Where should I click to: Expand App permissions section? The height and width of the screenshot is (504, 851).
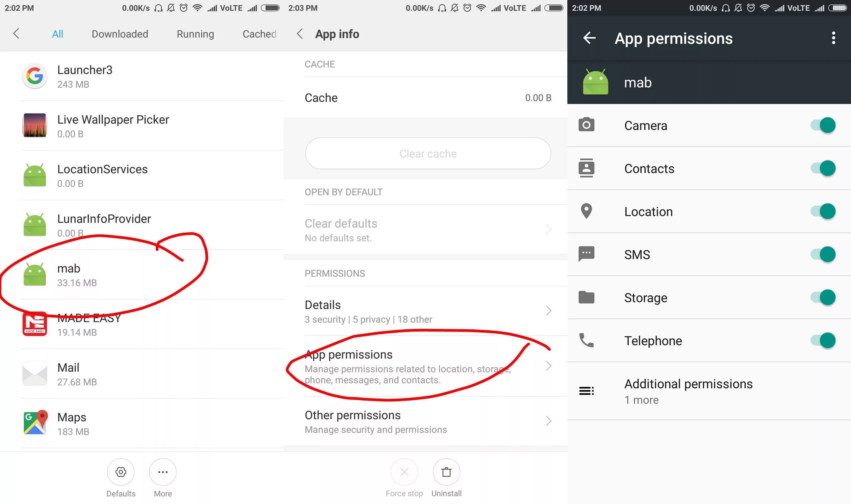[427, 365]
